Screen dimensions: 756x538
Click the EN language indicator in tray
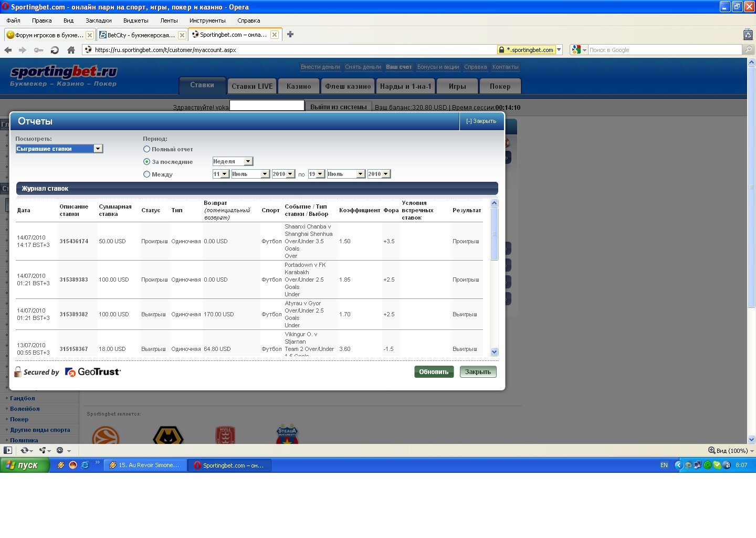pos(664,465)
